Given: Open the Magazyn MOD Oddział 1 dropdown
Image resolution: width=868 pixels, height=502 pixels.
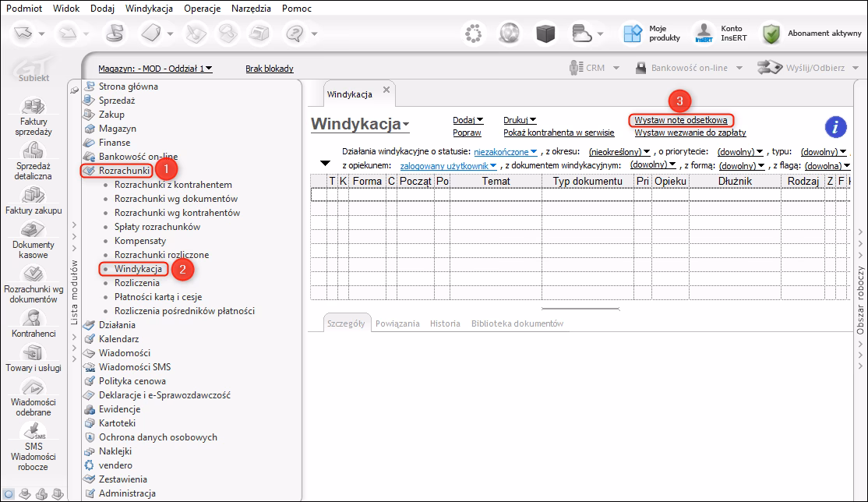Looking at the screenshot, I should (156, 69).
